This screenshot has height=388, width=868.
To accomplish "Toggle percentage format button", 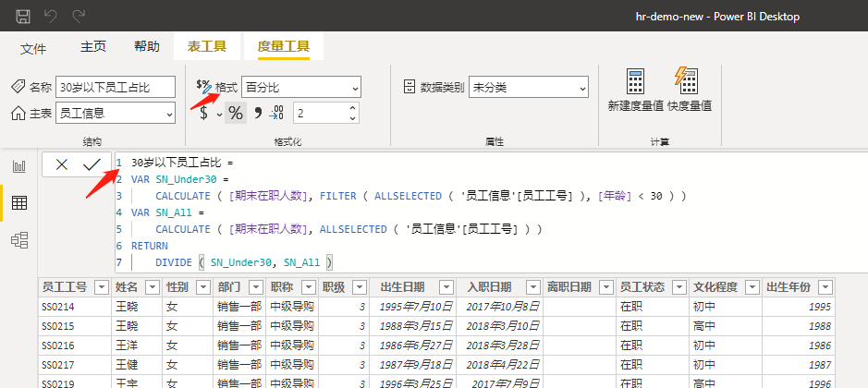I will click(236, 113).
